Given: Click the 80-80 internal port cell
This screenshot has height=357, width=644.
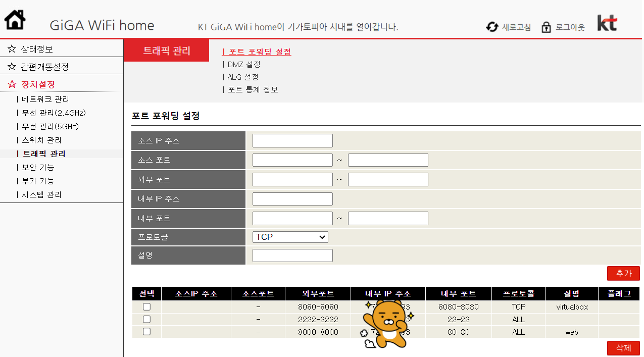Looking at the screenshot, I should [x=459, y=332].
